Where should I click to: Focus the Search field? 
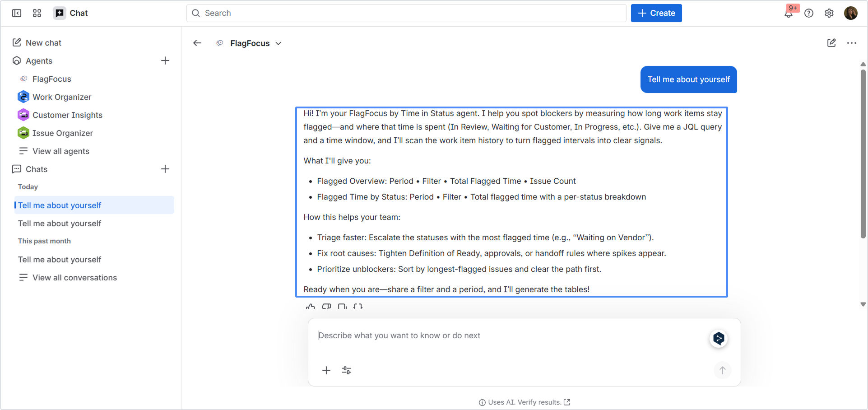(x=406, y=13)
